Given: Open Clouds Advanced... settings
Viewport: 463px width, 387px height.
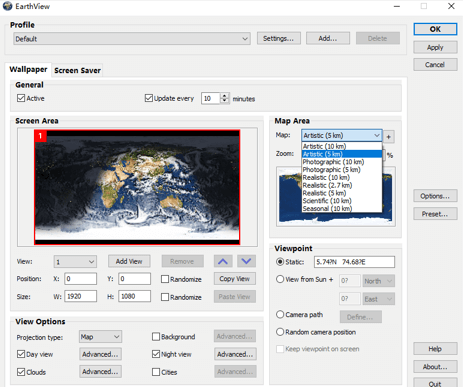Looking at the screenshot, I should click(x=100, y=371).
